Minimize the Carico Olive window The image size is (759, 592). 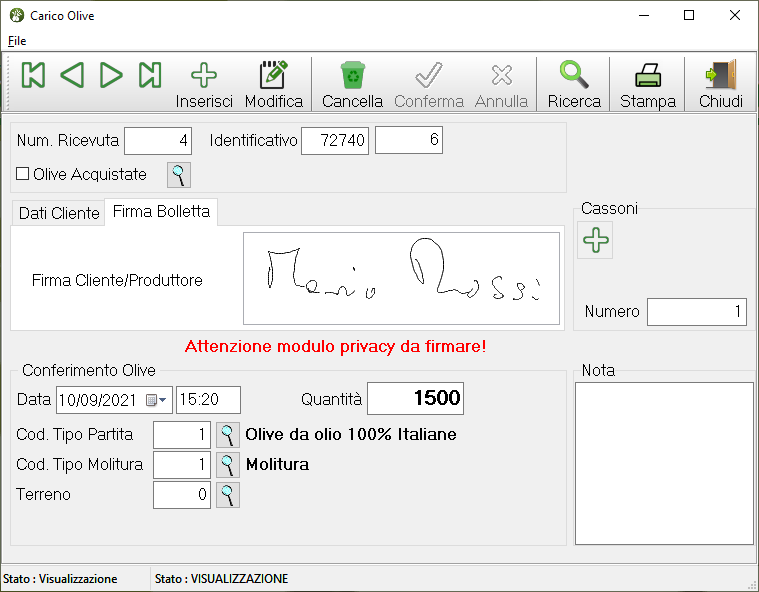coord(644,15)
